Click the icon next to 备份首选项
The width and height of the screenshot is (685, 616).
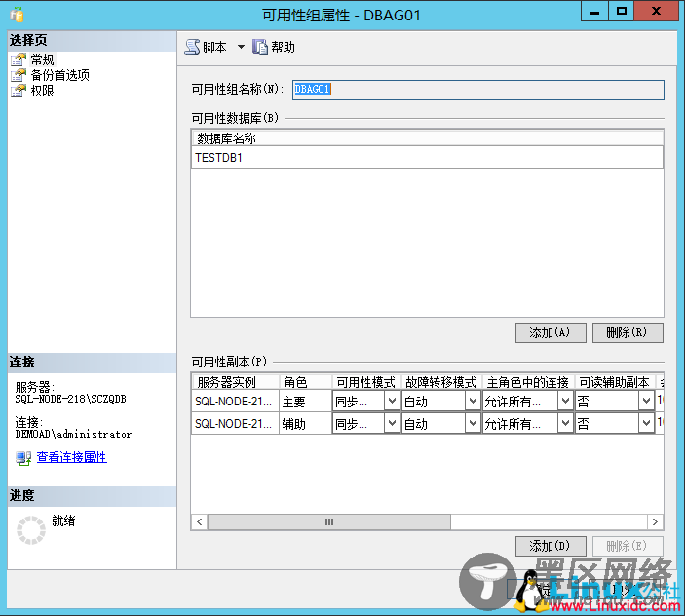pyautogui.click(x=19, y=75)
